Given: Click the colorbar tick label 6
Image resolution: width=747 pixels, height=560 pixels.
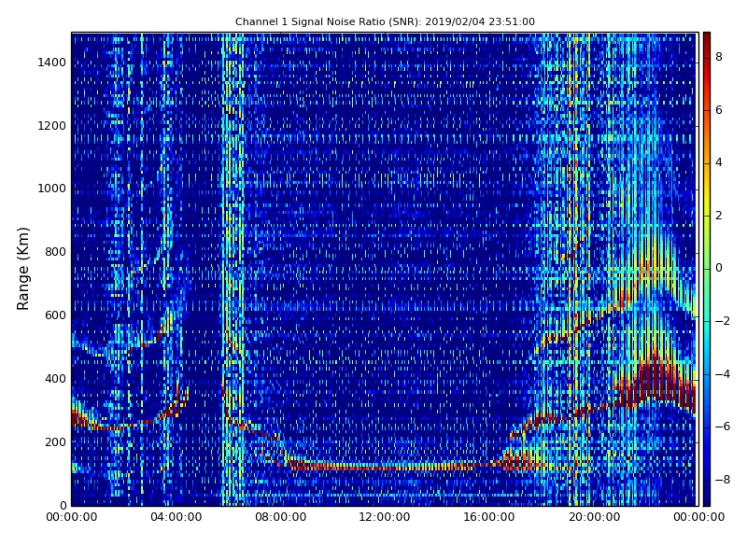Looking at the screenshot, I should click(x=719, y=110).
